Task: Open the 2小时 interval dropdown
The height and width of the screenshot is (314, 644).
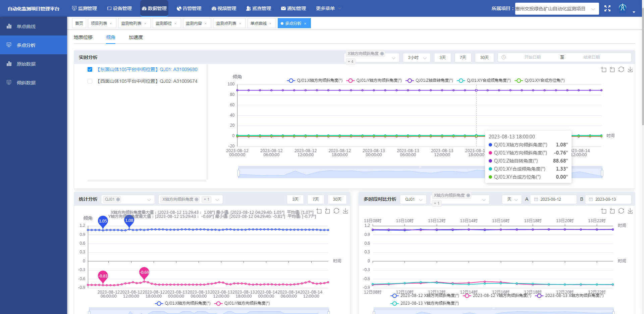Action: pos(417,58)
